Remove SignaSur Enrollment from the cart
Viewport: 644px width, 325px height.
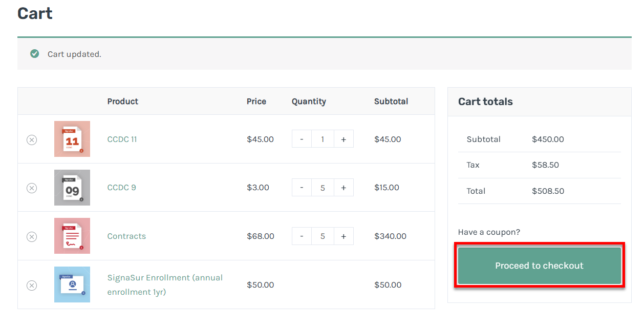tap(32, 285)
